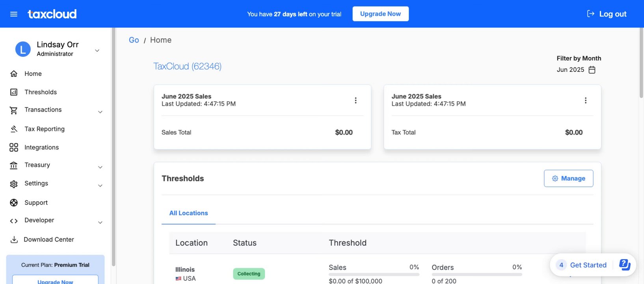This screenshot has height=284, width=644.
Task: Open the three-dot menu on Tax Total card
Action: [x=586, y=101]
